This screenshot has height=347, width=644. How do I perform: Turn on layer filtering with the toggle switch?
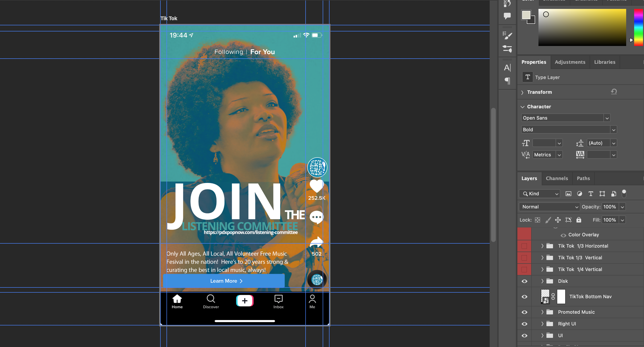pos(624,193)
